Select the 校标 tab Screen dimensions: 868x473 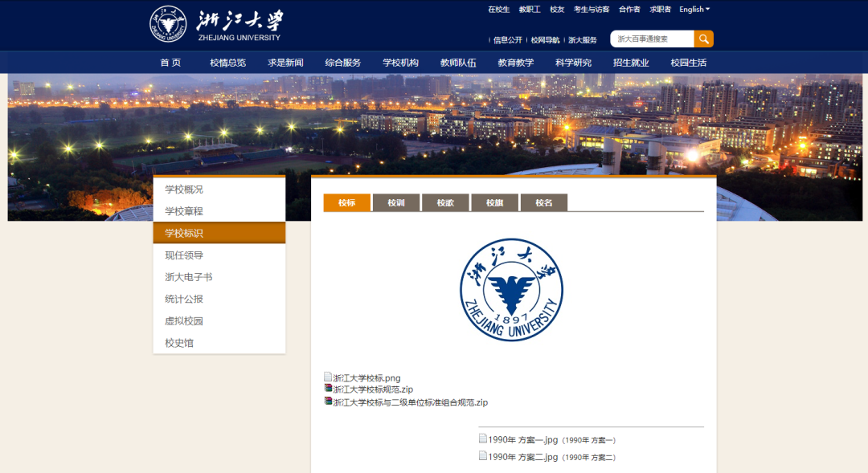pos(346,203)
